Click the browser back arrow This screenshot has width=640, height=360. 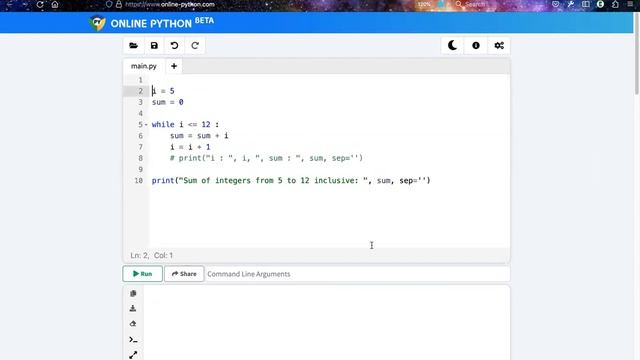(9, 4)
